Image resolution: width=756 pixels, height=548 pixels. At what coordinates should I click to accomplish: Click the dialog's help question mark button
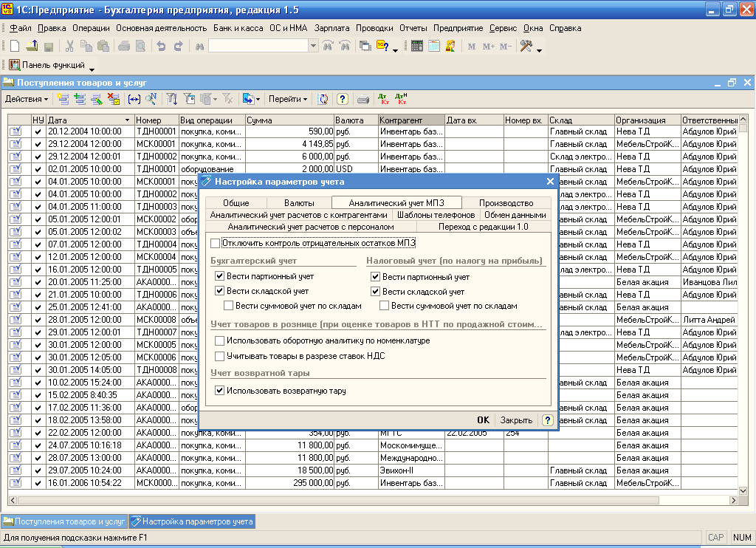pyautogui.click(x=547, y=420)
